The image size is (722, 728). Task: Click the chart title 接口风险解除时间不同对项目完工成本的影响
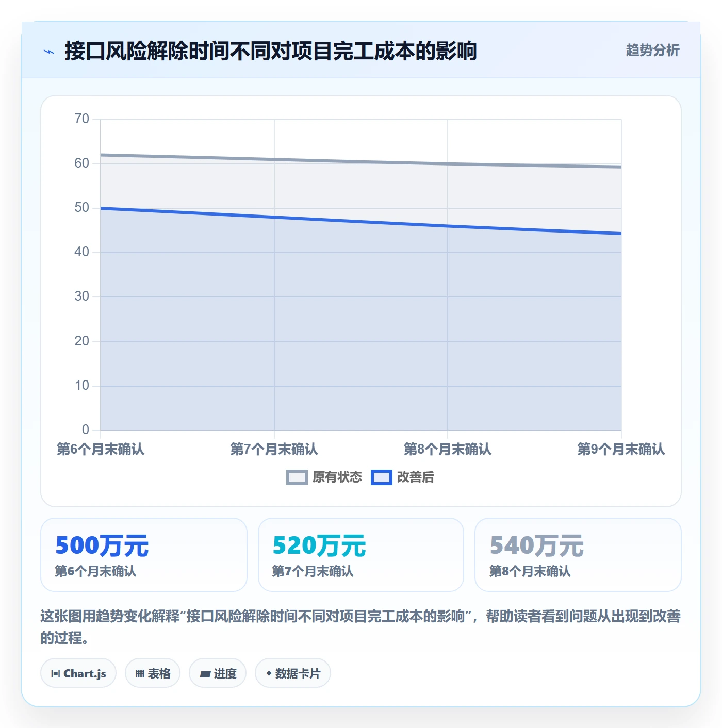coord(271,51)
